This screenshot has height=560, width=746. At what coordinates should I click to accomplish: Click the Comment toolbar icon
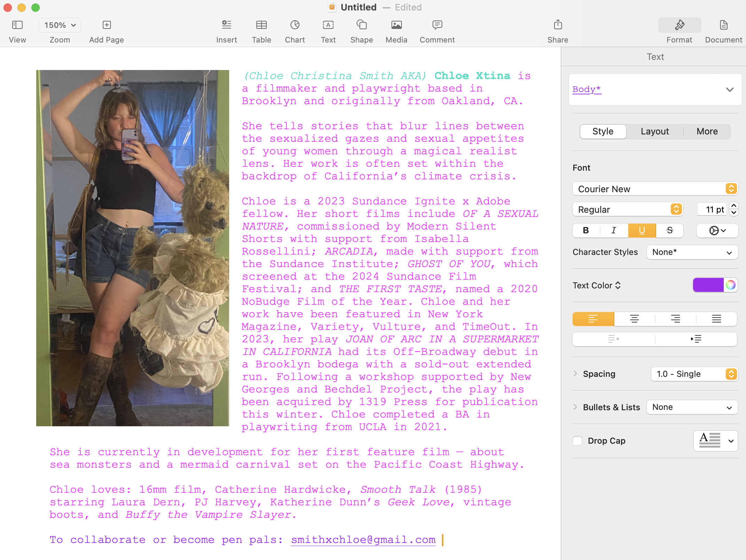tap(437, 25)
